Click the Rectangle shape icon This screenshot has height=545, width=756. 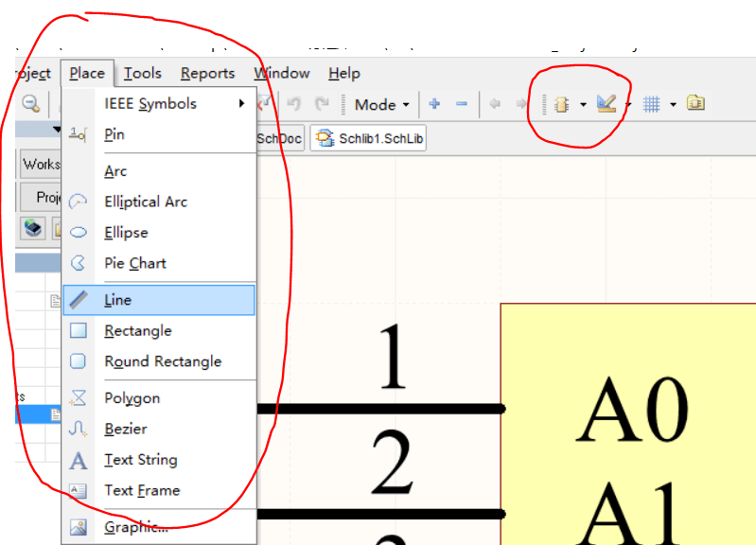tap(79, 331)
